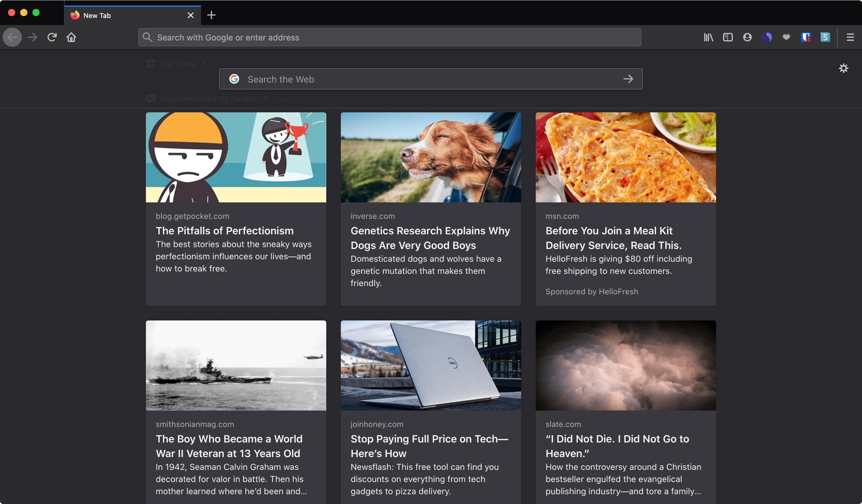The image size is (862, 504).
Task: Click the slate.com source label
Action: coord(563,424)
